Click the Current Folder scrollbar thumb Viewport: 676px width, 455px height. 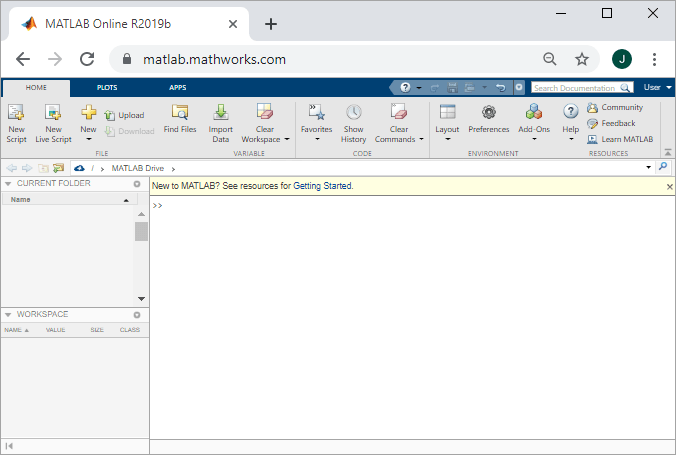141,232
